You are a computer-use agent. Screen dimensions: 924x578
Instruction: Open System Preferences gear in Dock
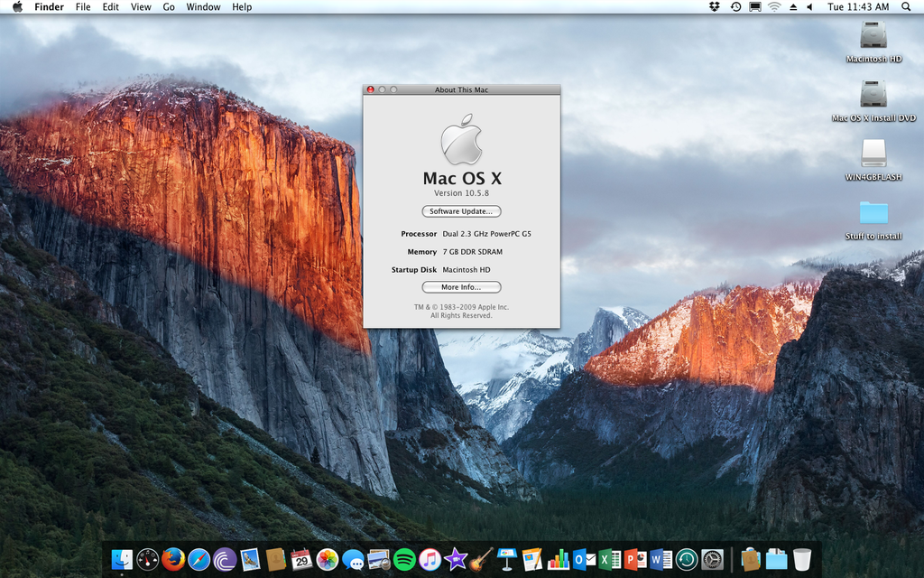712,558
